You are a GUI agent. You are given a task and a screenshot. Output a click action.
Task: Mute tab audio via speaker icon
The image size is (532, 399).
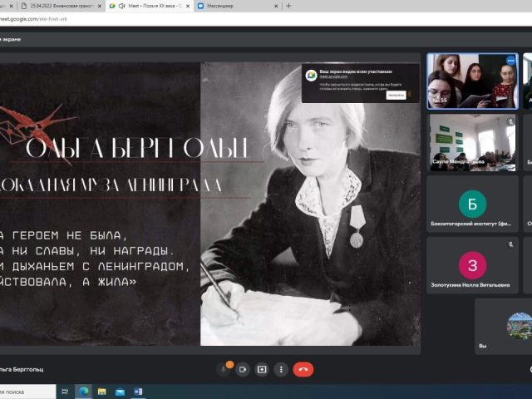pos(121,6)
